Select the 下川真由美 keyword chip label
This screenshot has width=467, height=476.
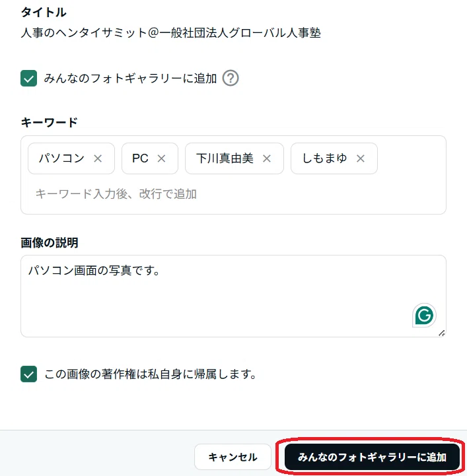(225, 158)
